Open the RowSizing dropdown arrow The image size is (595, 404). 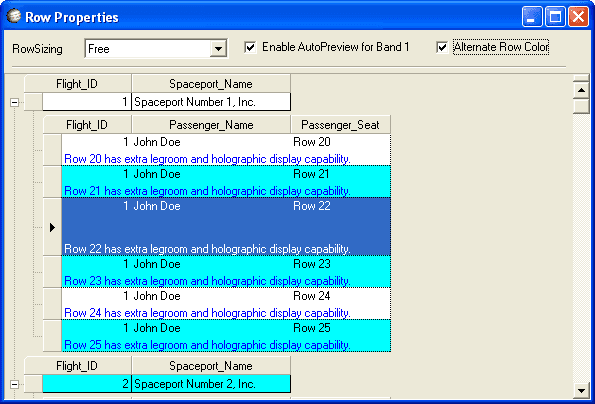click(218, 49)
